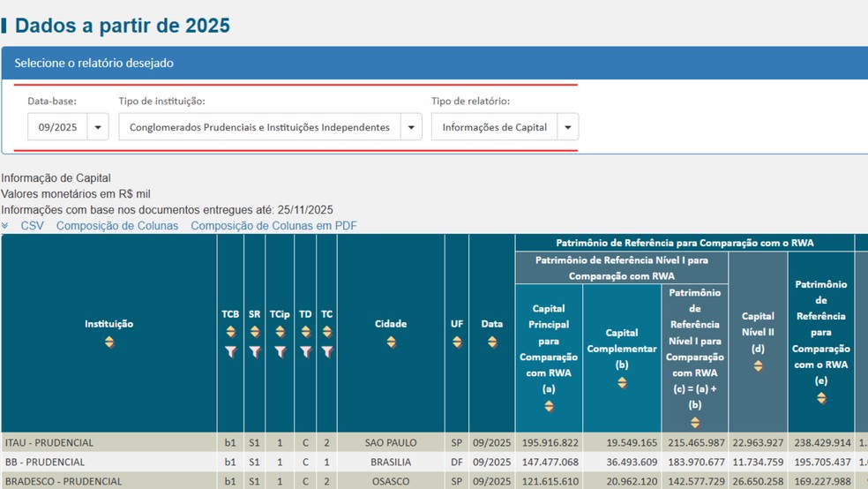Sort rows by Cidade column
The width and height of the screenshot is (868, 489).
point(391,342)
